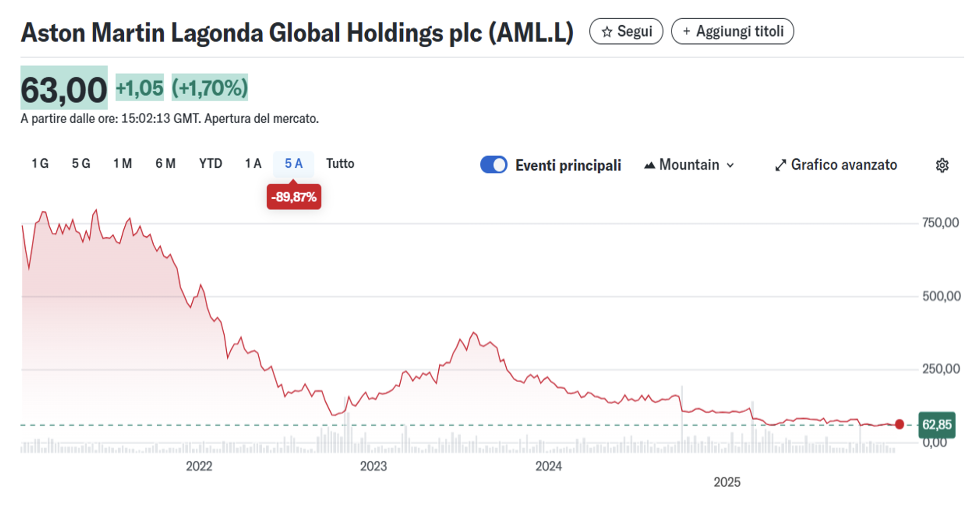Show the Tutto full history range
Viewport: 980px width, 511px height.
coord(340,164)
